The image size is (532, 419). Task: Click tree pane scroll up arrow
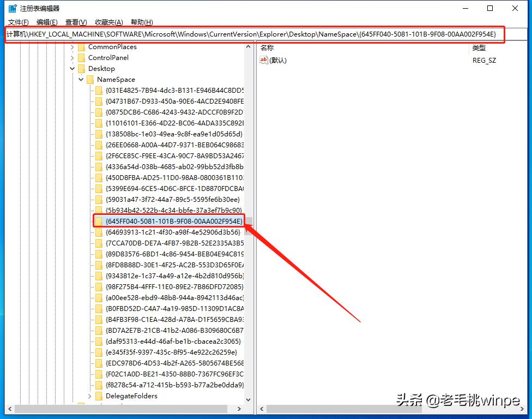(249, 47)
